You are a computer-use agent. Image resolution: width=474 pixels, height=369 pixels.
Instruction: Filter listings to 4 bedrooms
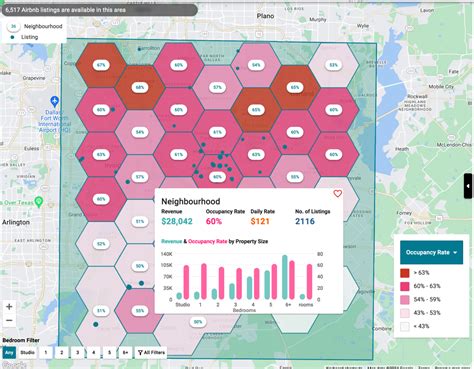94,353
